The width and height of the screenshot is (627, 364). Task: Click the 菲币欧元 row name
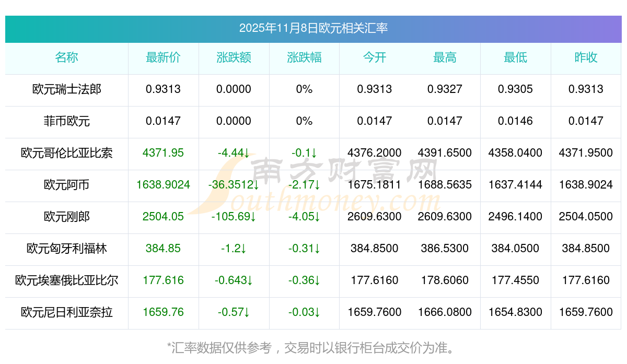66,121
